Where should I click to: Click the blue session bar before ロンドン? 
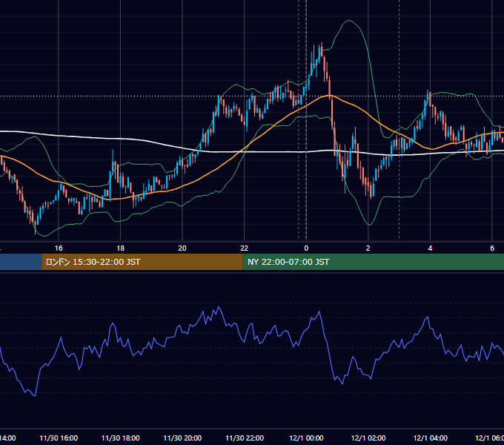21,262
